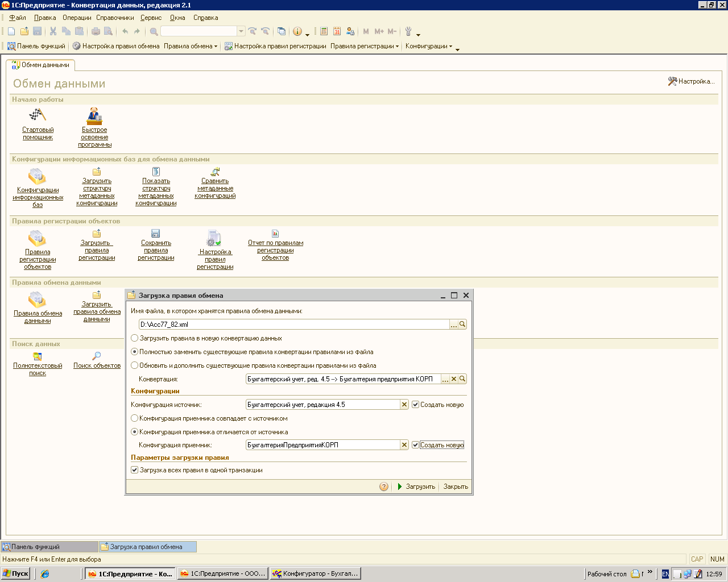Click Пуск start button
The width and height of the screenshot is (728, 582).
[x=16, y=573]
